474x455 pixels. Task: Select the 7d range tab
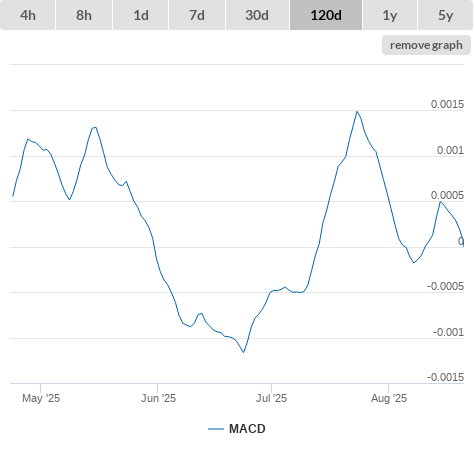click(x=197, y=15)
